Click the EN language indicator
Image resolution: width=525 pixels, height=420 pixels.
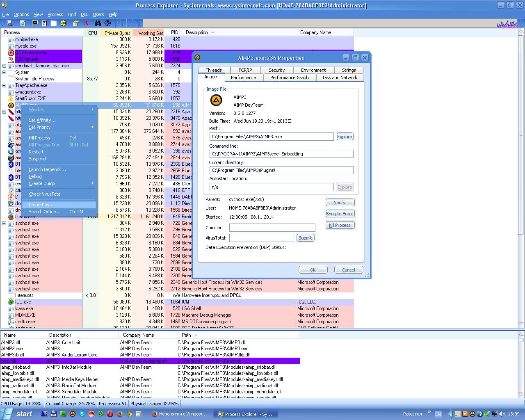438,414
